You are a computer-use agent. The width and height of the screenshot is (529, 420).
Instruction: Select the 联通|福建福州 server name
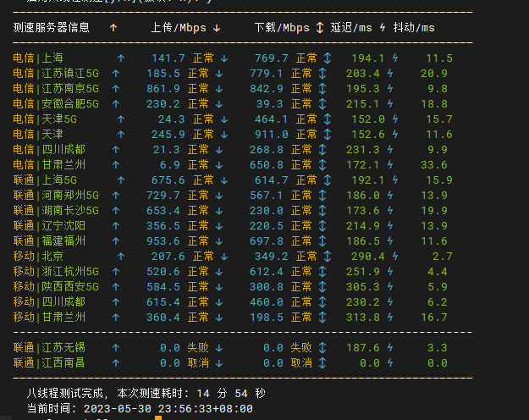tap(49, 240)
